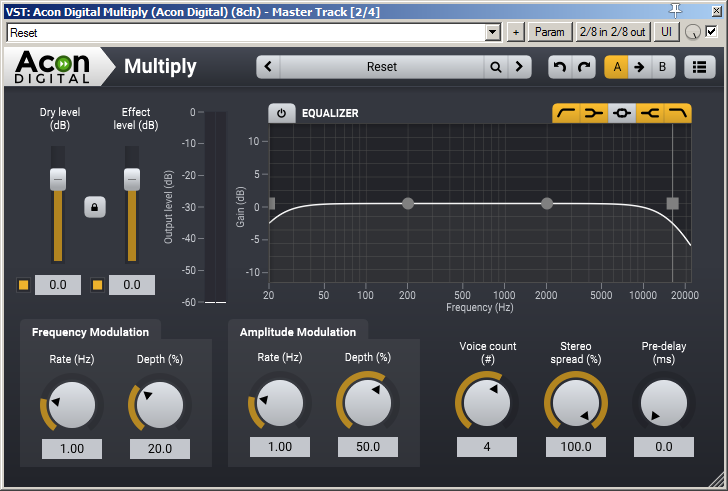Undo the last parameter change
Viewport: 728px width, 491px height.
pos(560,67)
